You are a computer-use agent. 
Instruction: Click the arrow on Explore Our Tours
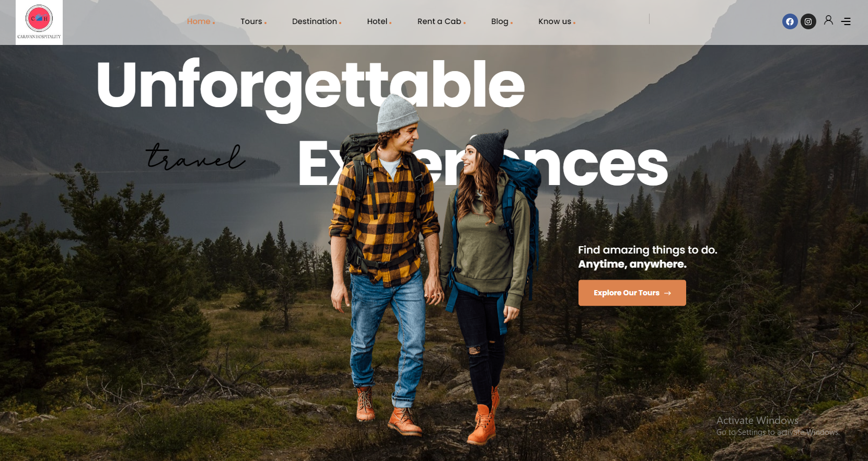(667, 293)
